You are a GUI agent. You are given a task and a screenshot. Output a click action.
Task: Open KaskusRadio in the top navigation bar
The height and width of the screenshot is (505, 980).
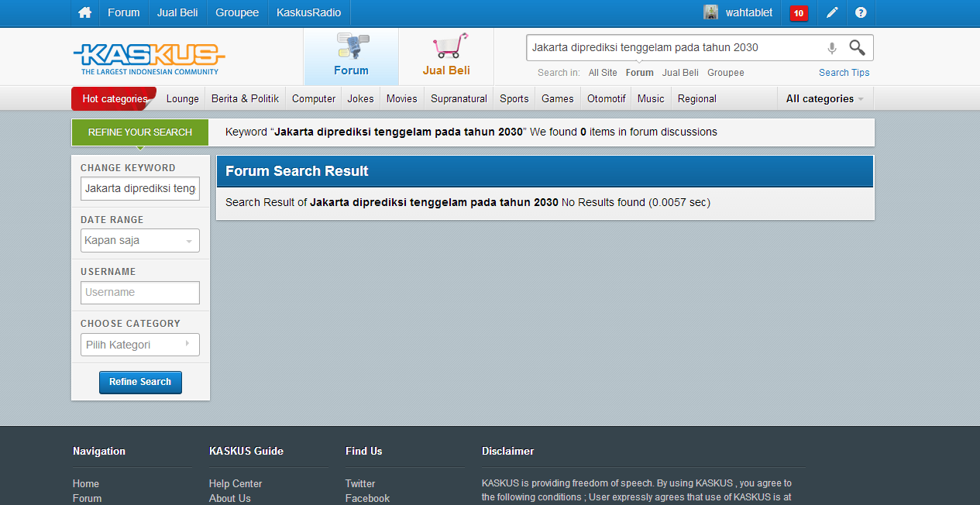308,12
